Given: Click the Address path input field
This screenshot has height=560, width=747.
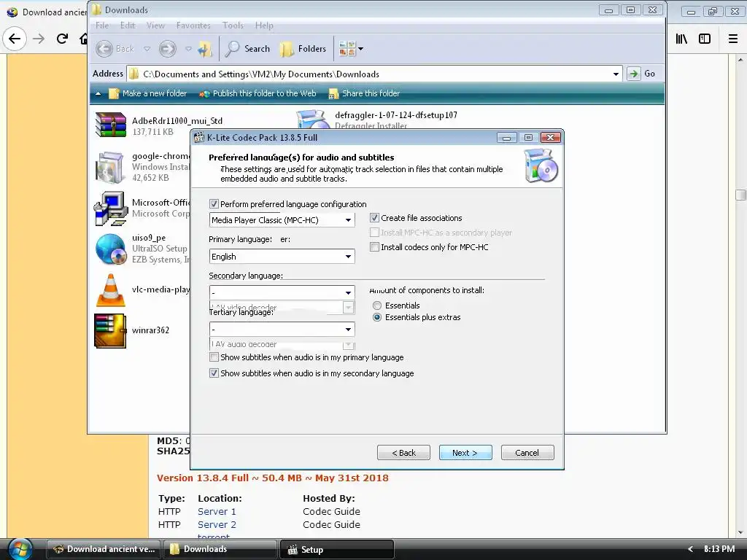Looking at the screenshot, I should pyautogui.click(x=370, y=74).
